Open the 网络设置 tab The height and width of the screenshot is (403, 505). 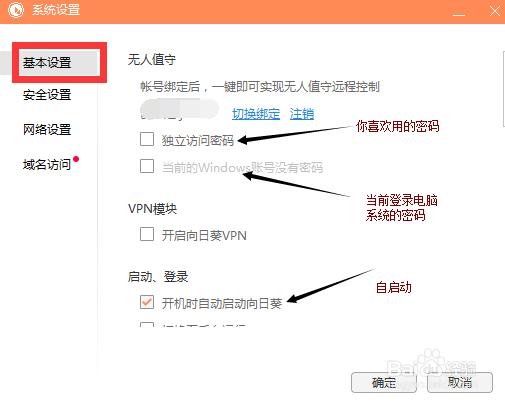(47, 129)
